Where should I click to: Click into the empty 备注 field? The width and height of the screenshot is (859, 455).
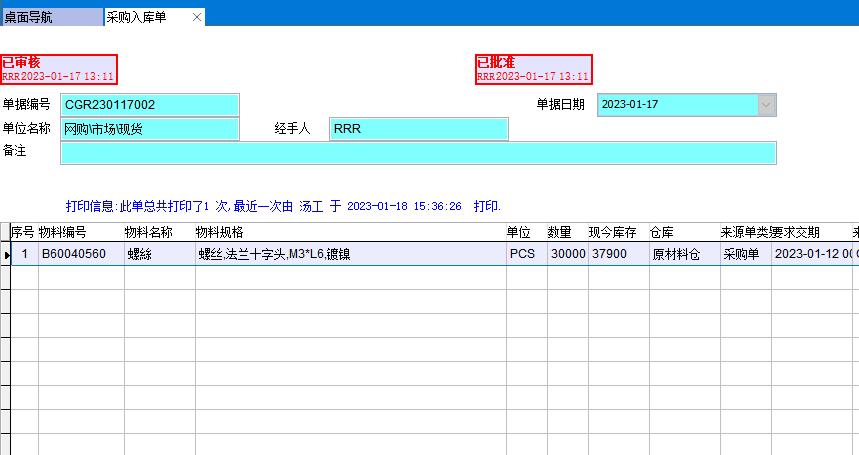coord(418,153)
